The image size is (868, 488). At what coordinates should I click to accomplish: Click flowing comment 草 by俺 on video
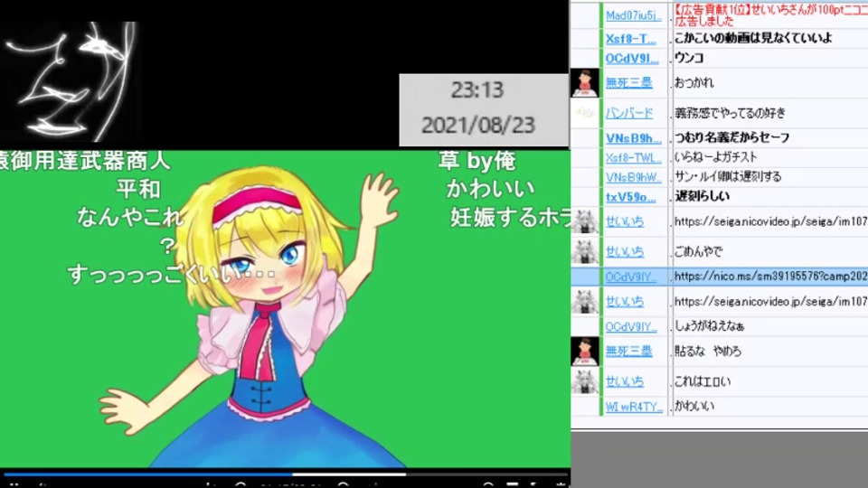coord(476,161)
